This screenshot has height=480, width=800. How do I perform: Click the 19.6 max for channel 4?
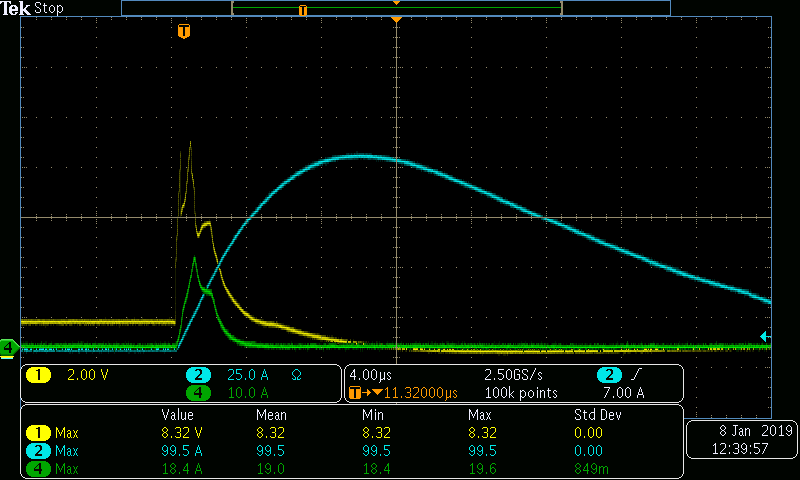(x=483, y=469)
